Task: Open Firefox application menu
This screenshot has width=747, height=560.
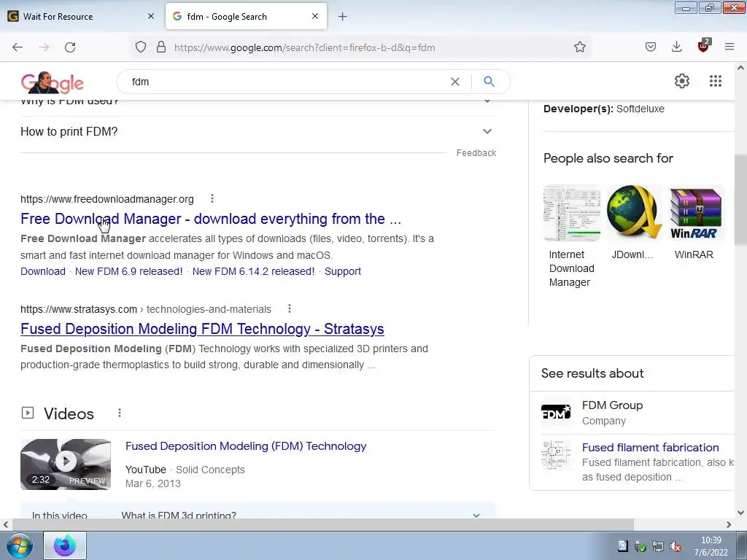Action: click(729, 47)
